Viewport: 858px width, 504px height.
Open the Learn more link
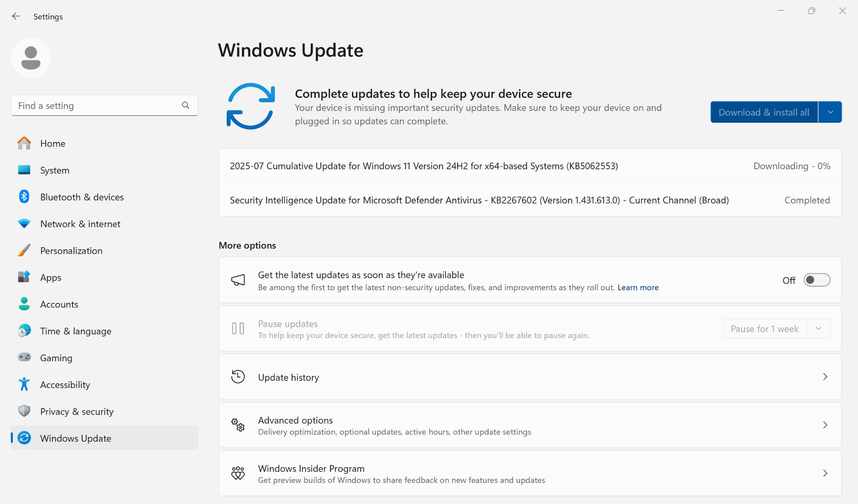click(638, 287)
